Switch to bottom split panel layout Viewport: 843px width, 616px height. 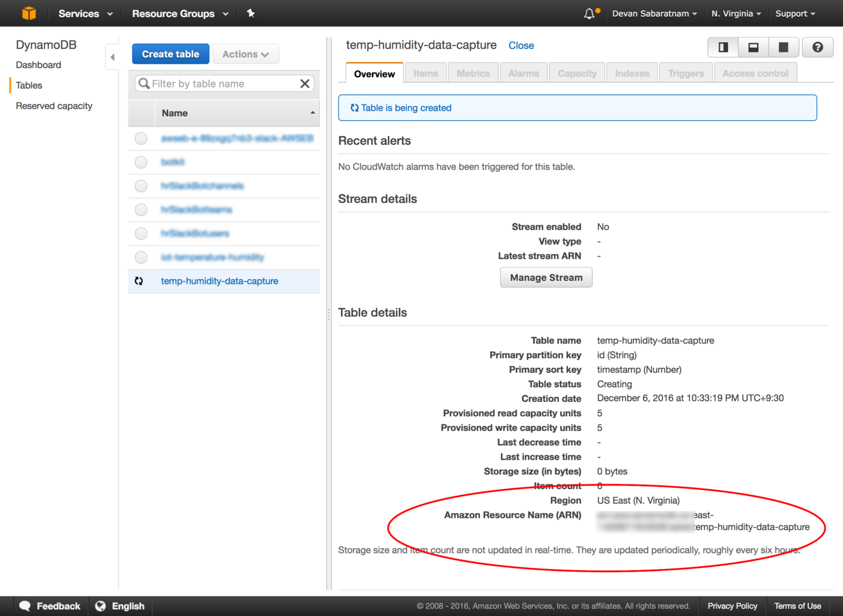point(753,47)
